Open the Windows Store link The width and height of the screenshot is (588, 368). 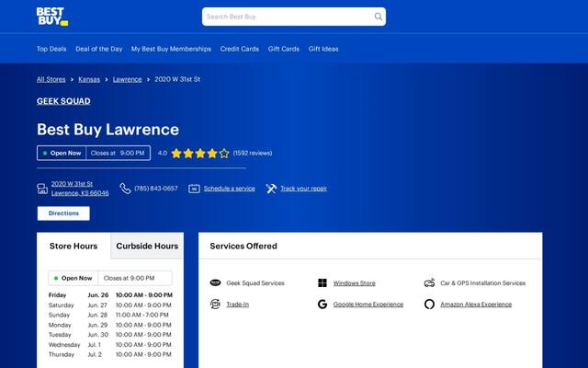355,283
